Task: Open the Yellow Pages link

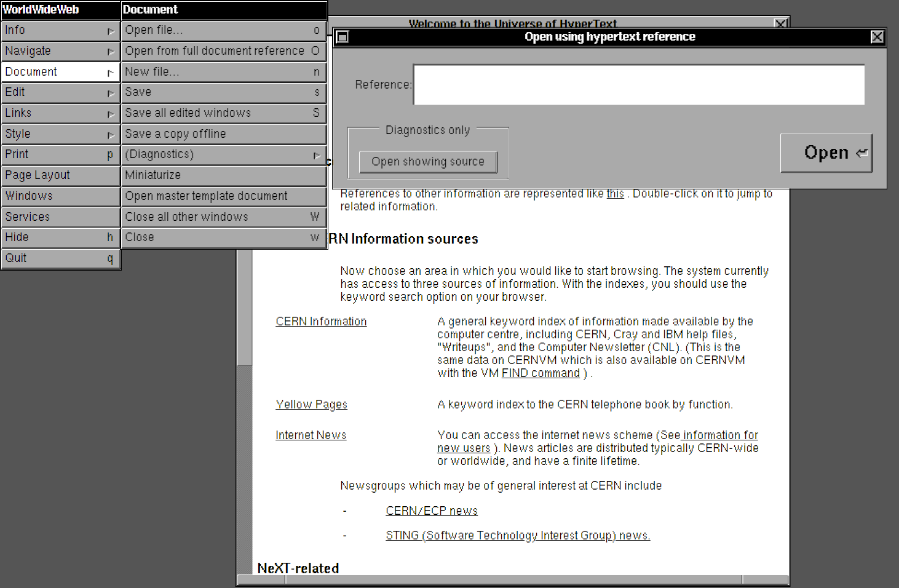Action: click(x=311, y=405)
